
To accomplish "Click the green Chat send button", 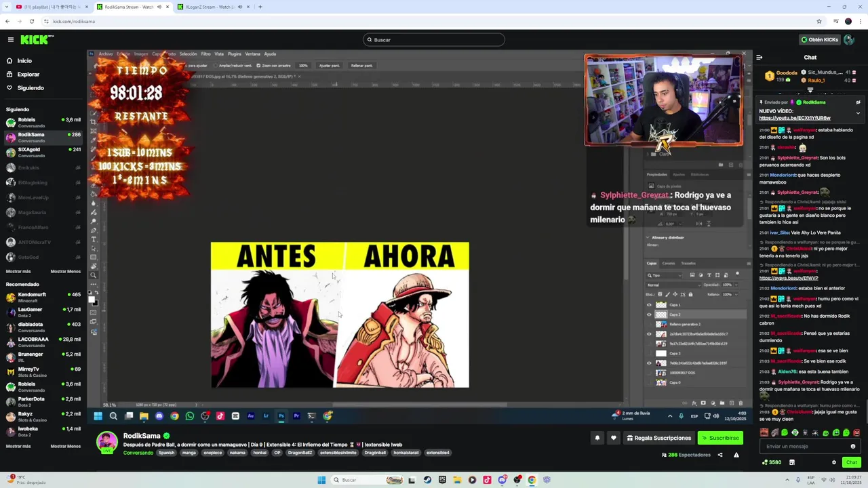I will [852, 462].
